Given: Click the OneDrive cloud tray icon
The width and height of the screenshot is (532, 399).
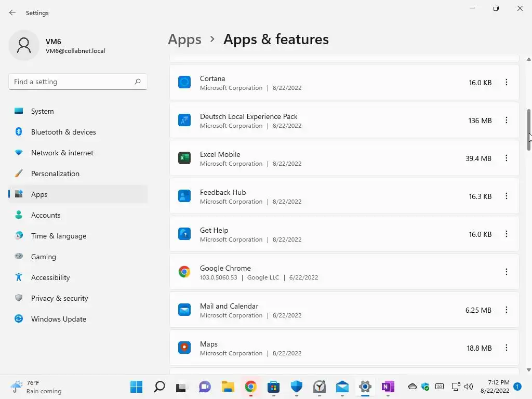Looking at the screenshot, I should tap(412, 387).
